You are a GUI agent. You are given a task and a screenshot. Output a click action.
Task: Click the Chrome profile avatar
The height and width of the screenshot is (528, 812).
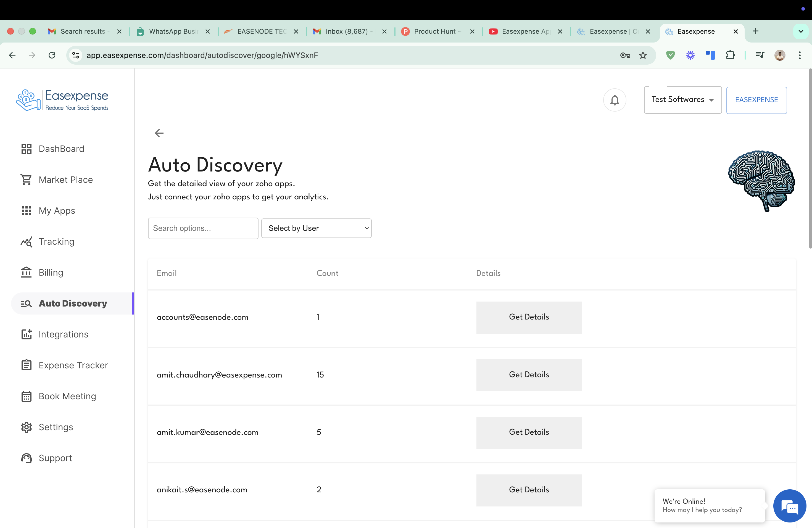tap(780, 55)
